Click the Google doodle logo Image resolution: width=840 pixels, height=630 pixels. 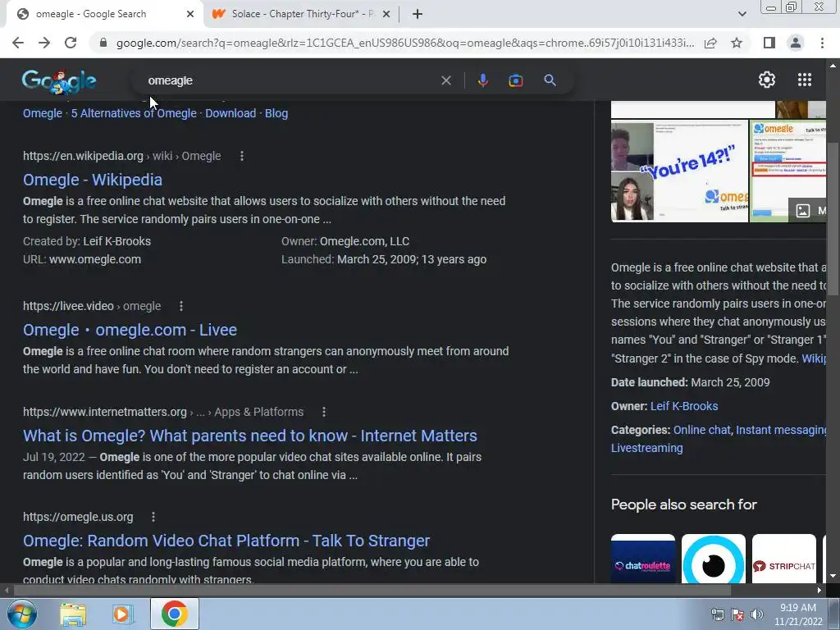coord(59,81)
